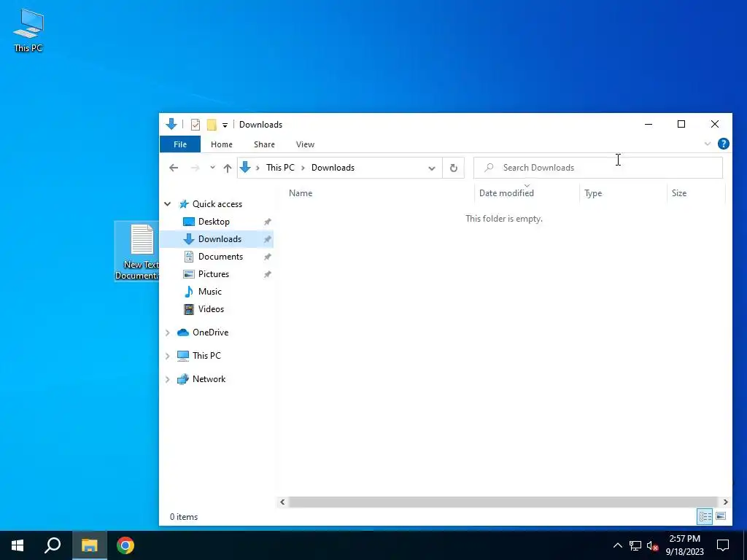Click pin icon next to Documents
This screenshot has height=560, width=747.
click(267, 257)
